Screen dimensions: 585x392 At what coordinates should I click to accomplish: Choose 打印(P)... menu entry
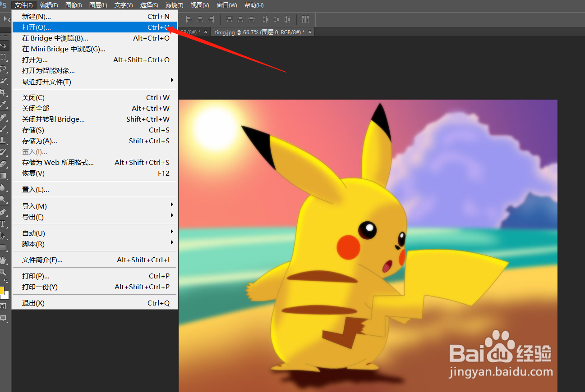[95, 276]
